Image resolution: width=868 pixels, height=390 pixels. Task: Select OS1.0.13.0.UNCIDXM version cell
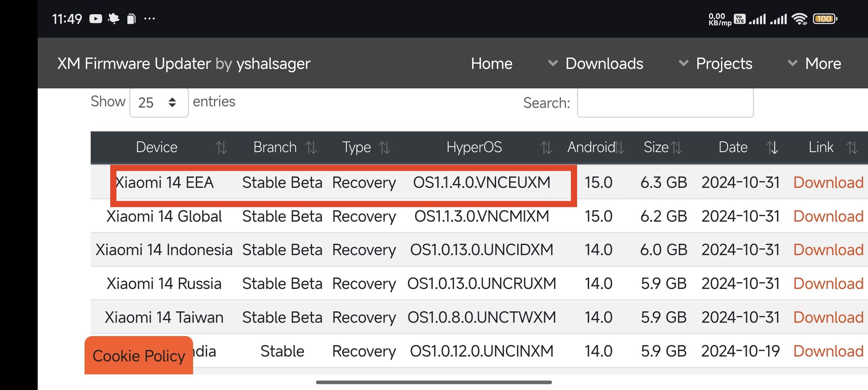(482, 250)
